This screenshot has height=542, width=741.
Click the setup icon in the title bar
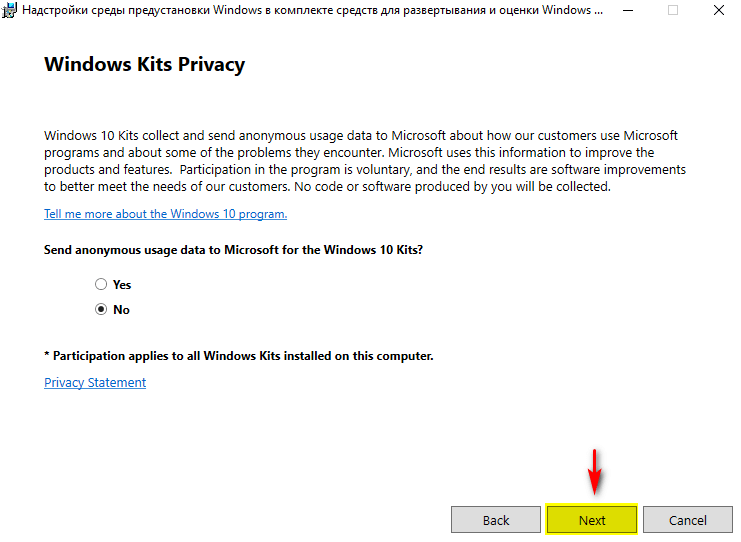click(10, 11)
